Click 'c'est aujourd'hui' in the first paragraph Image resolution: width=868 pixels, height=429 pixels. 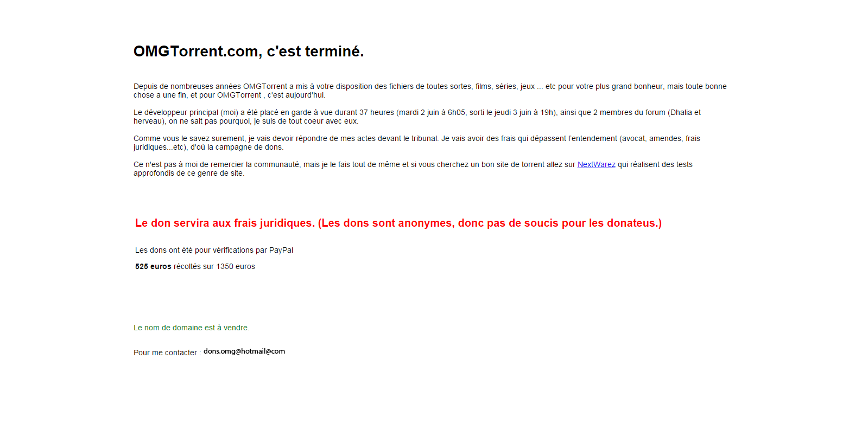click(296, 95)
